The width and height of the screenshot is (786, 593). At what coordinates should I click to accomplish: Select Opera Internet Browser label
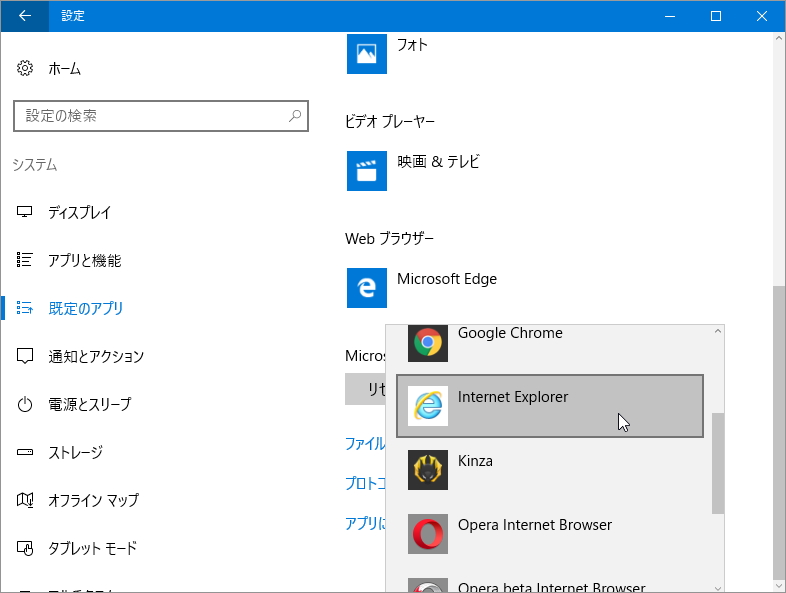tap(535, 525)
